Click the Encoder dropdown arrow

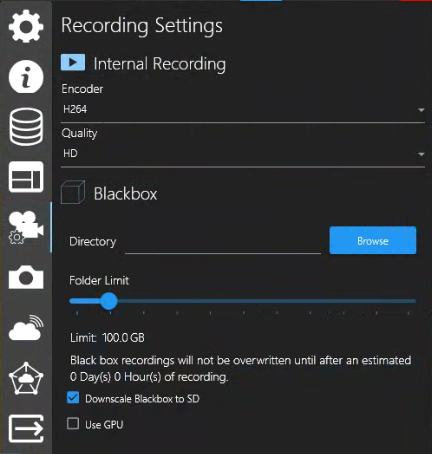coord(421,110)
